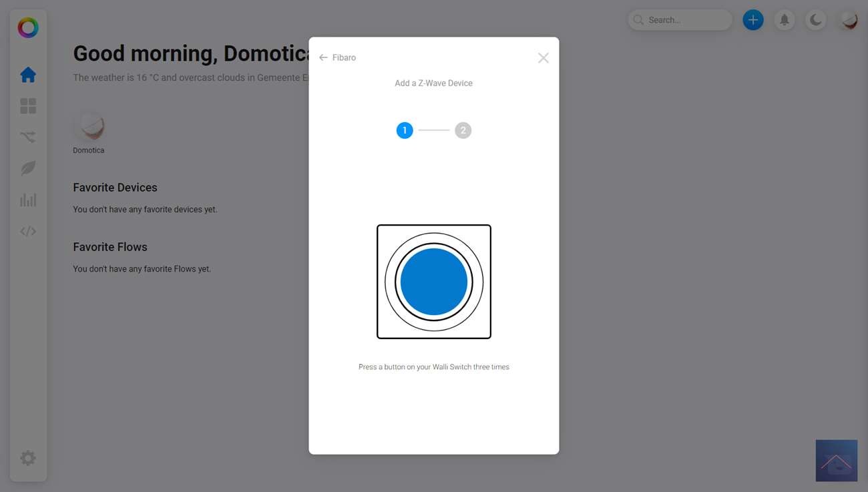Open Settings gear in sidebar

[x=28, y=458]
